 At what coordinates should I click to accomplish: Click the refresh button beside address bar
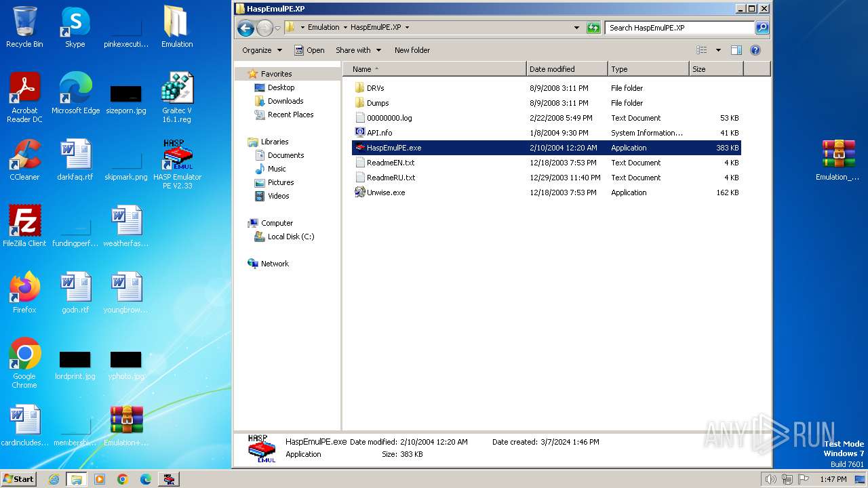[x=593, y=28]
